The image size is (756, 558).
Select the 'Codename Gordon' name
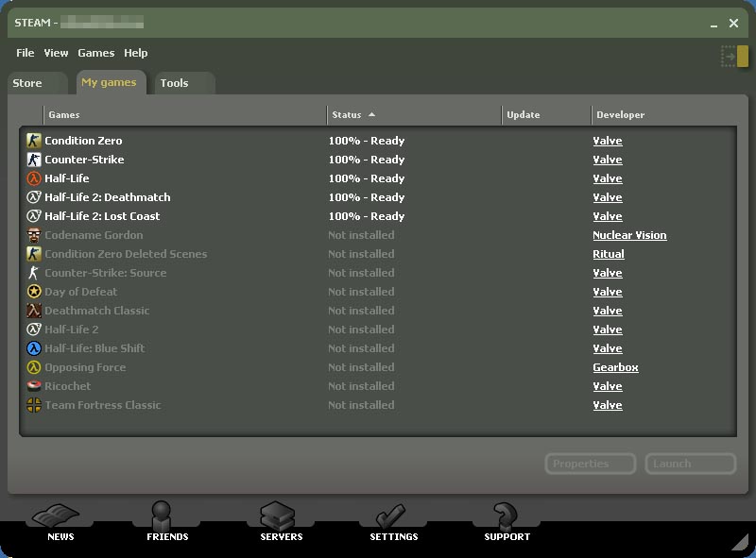(94, 235)
